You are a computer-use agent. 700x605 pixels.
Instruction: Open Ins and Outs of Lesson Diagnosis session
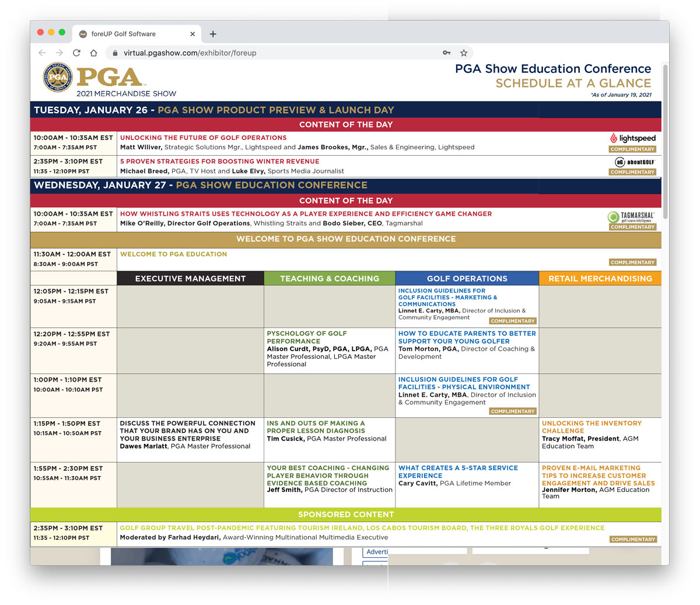(x=316, y=427)
